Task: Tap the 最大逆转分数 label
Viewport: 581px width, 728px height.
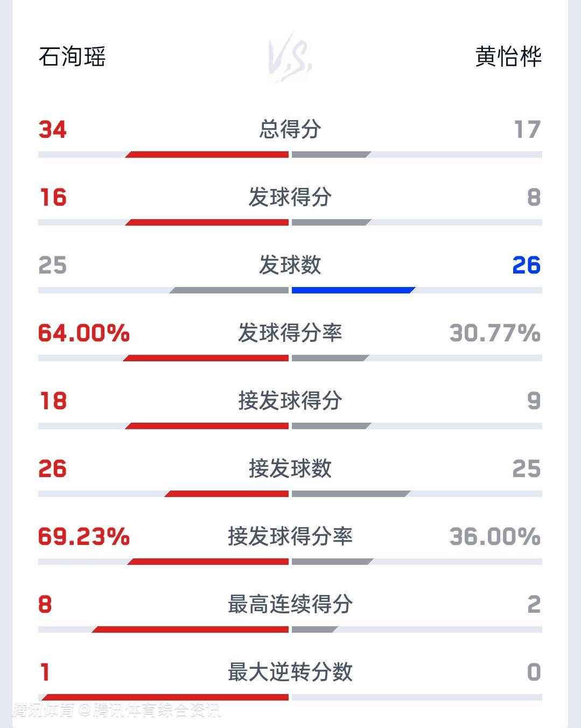Action: click(290, 672)
